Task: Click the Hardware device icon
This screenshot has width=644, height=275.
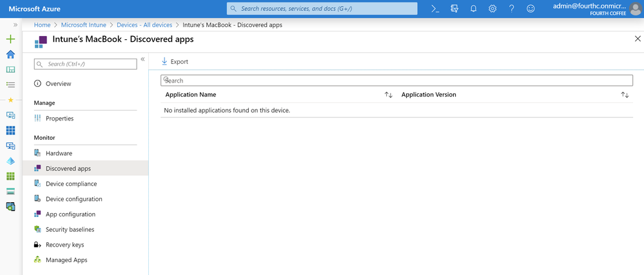Action: tap(38, 153)
